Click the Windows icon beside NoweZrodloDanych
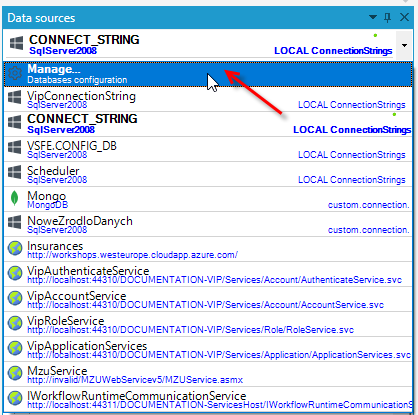The height and width of the screenshot is (415, 418). coord(15,223)
